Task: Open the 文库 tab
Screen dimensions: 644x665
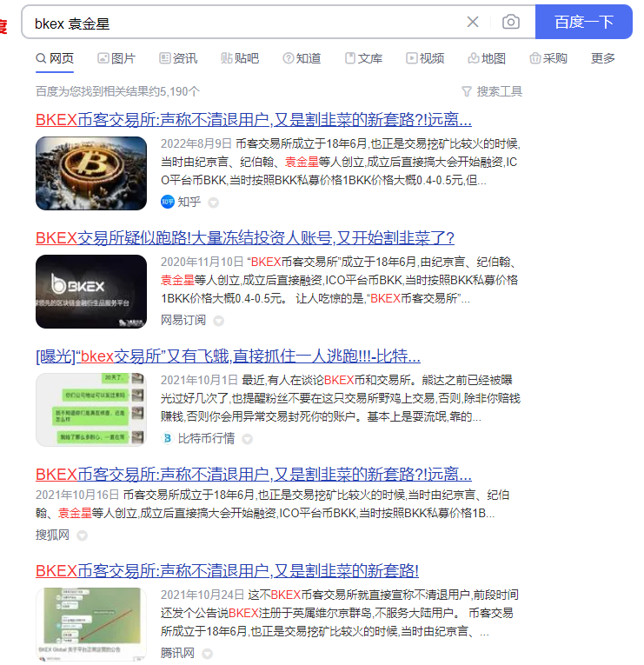Action: pos(364,58)
